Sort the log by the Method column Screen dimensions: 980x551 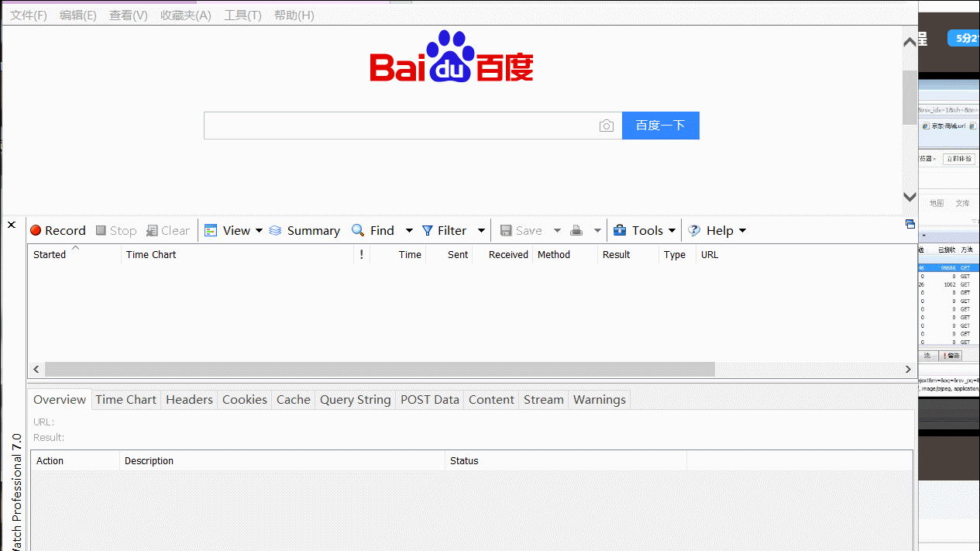566,254
